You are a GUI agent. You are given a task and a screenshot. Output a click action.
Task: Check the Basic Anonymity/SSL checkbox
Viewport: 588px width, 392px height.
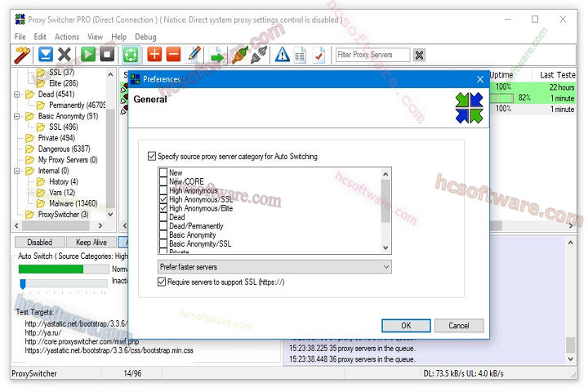(x=163, y=244)
